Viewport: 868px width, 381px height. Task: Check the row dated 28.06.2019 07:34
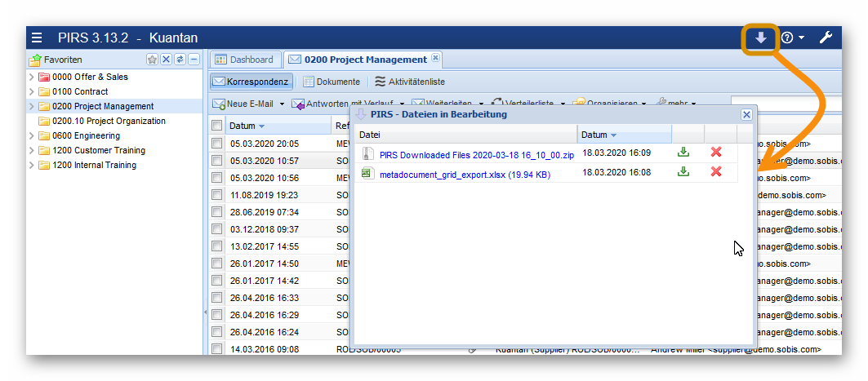coord(217,212)
